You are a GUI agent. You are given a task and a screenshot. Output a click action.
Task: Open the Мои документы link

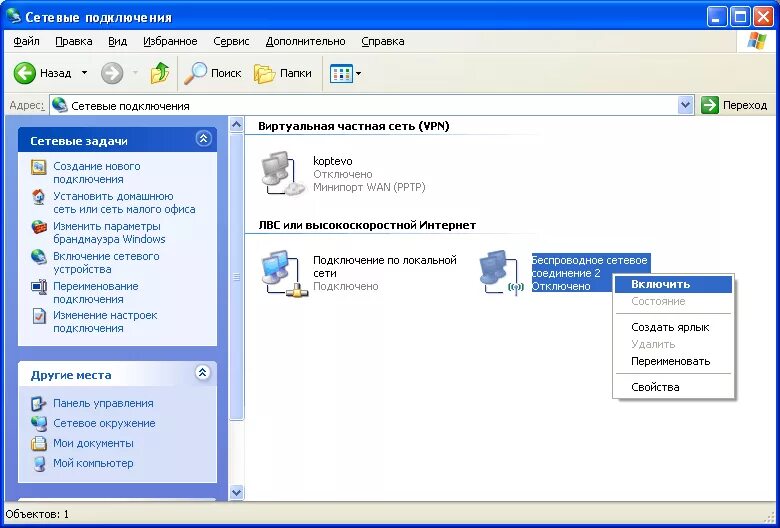93,443
